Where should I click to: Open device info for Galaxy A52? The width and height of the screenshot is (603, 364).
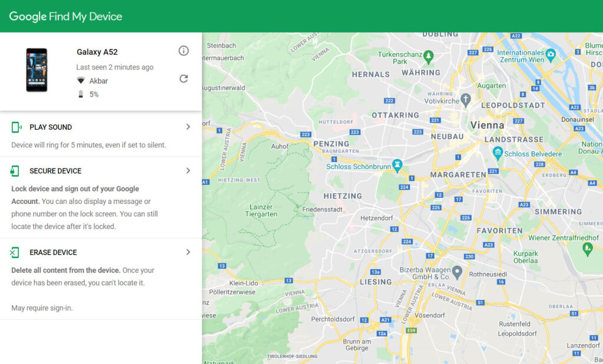pos(184,51)
